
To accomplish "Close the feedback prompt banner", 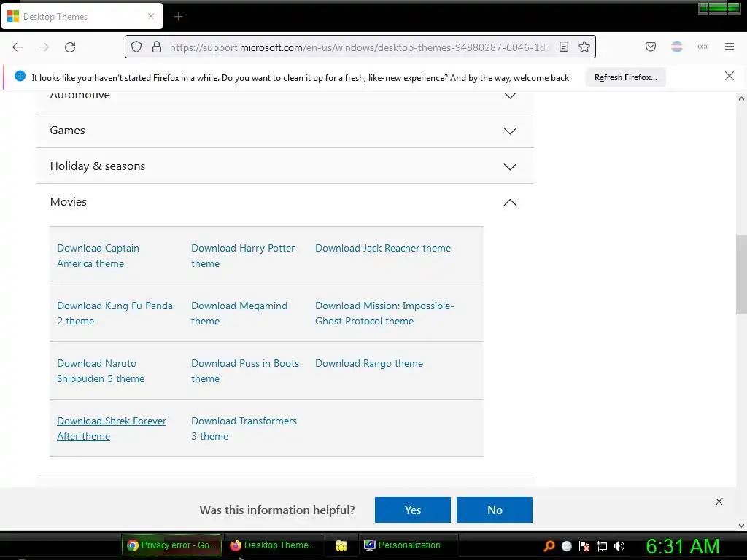I will pyautogui.click(x=719, y=502).
